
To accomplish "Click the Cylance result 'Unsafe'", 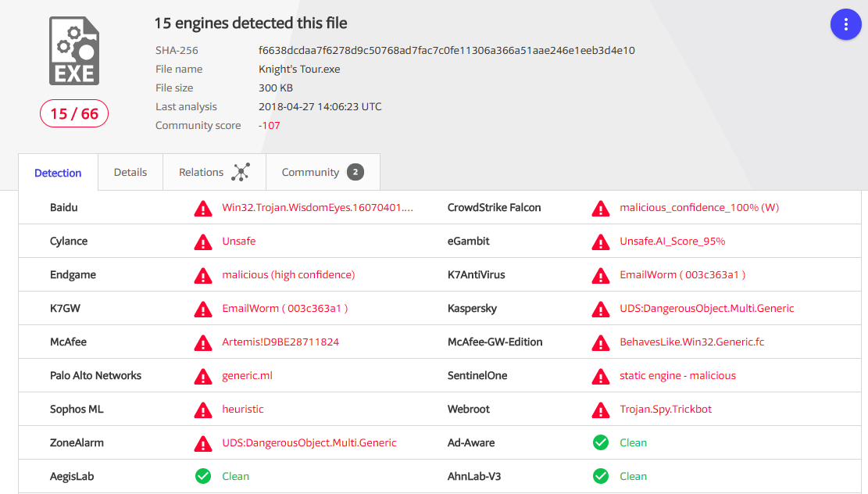I will click(x=239, y=242).
